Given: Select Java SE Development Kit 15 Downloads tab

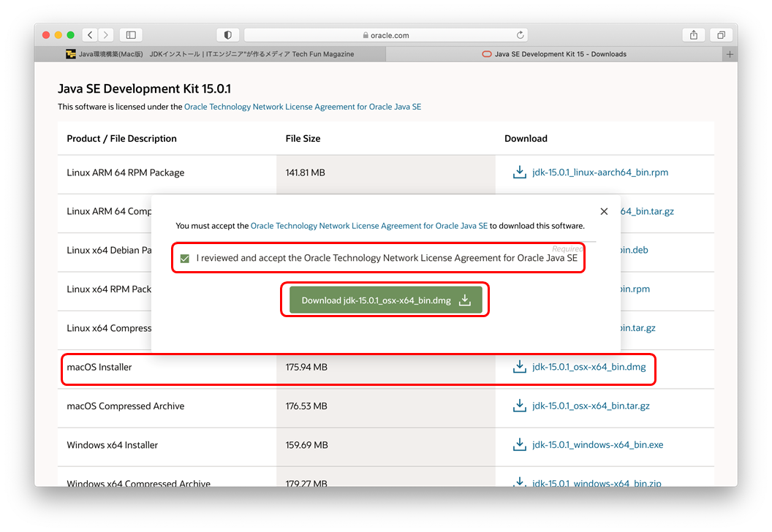Looking at the screenshot, I should click(x=555, y=54).
